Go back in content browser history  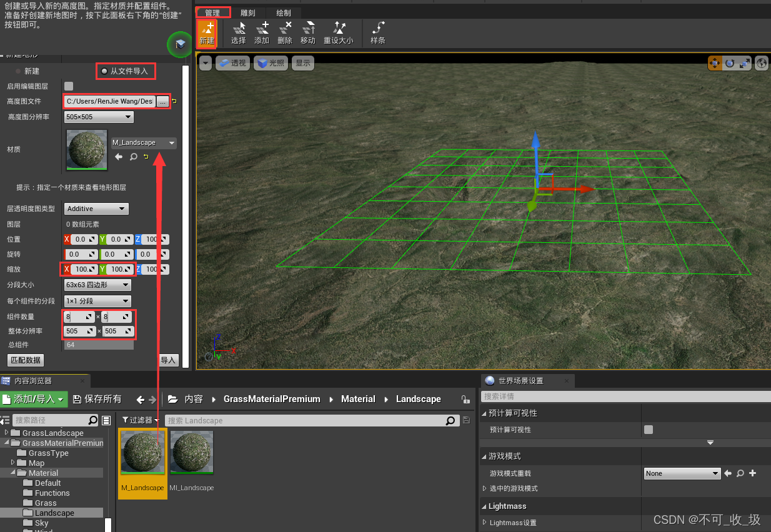tap(141, 400)
